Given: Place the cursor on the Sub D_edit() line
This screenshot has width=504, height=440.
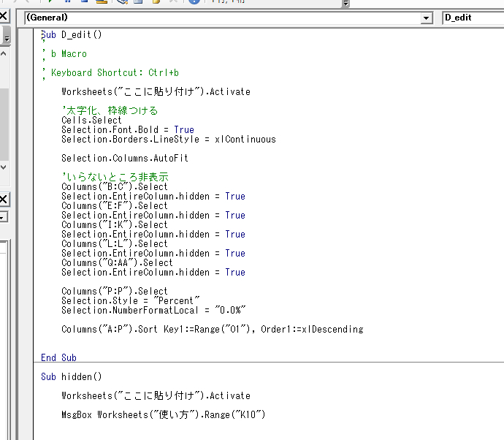Looking at the screenshot, I should [x=72, y=35].
